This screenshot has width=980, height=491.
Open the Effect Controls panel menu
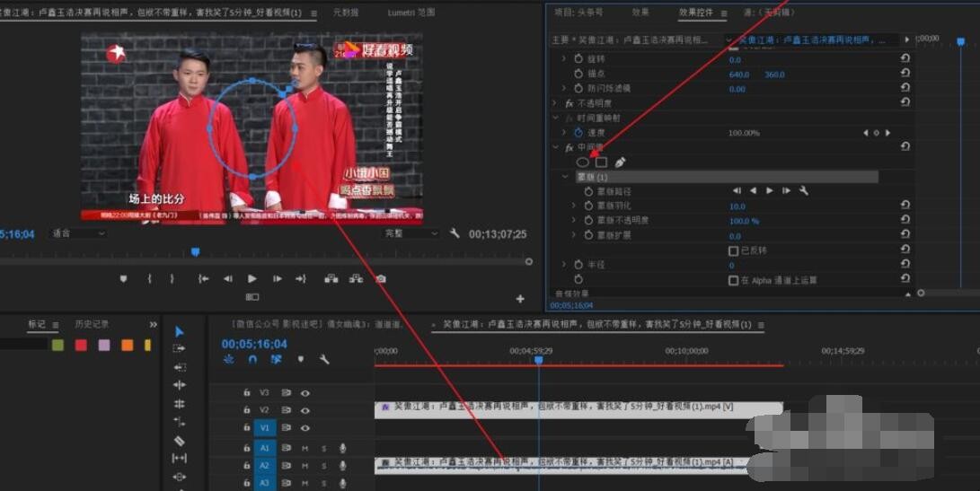724,13
